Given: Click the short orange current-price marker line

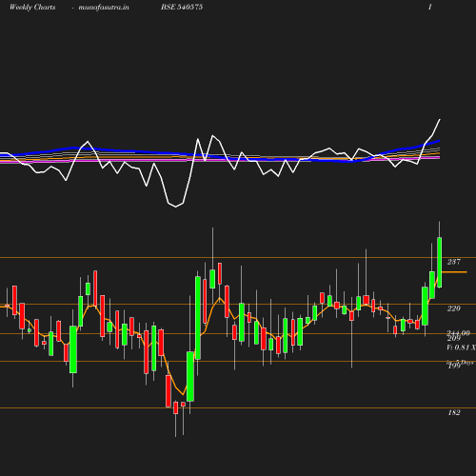Looking at the screenshot, I should (x=454, y=272).
